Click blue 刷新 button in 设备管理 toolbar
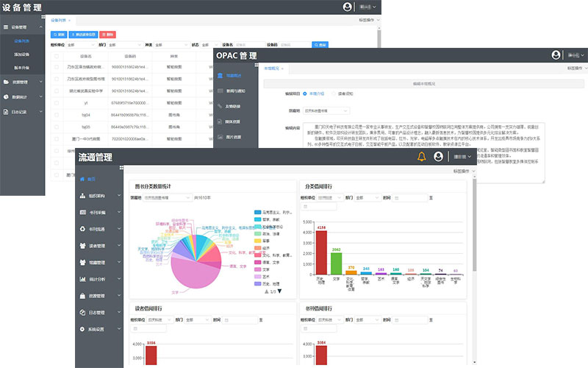The width and height of the screenshot is (588, 368). [x=59, y=35]
